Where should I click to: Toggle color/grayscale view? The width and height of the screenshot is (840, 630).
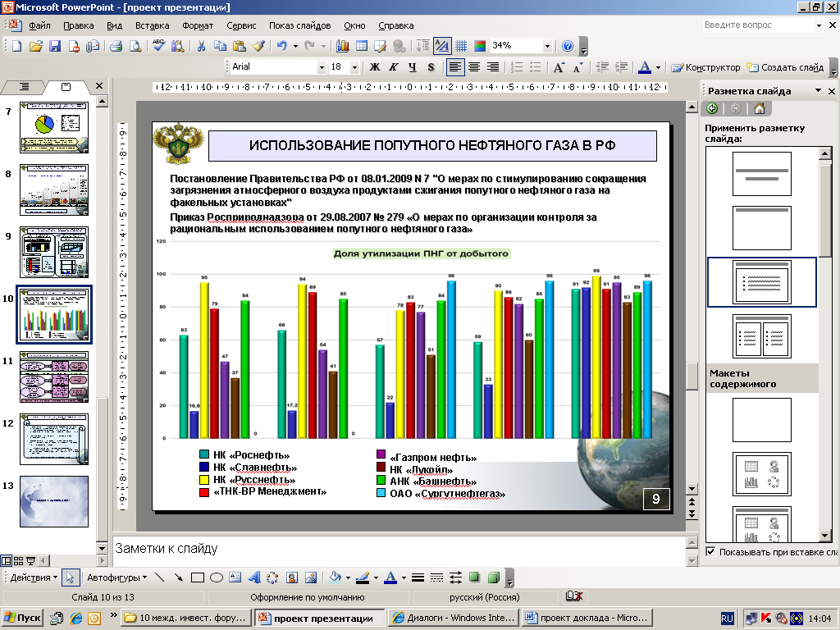tap(480, 46)
